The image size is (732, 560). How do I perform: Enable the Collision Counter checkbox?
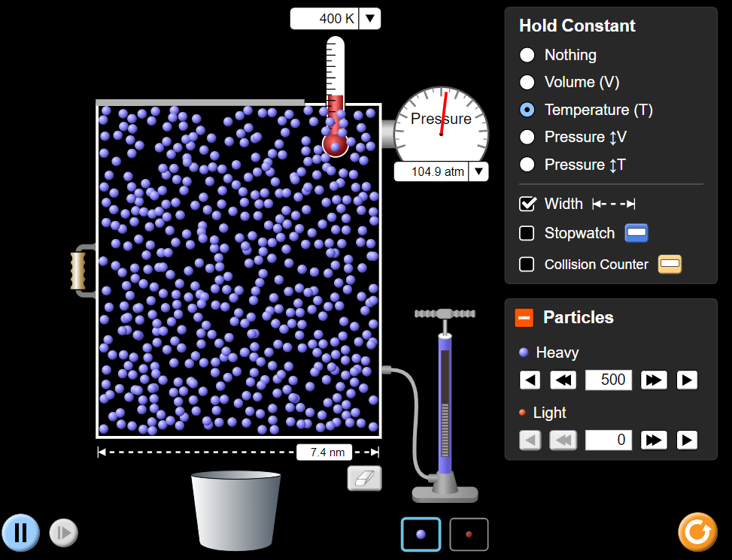point(527,265)
